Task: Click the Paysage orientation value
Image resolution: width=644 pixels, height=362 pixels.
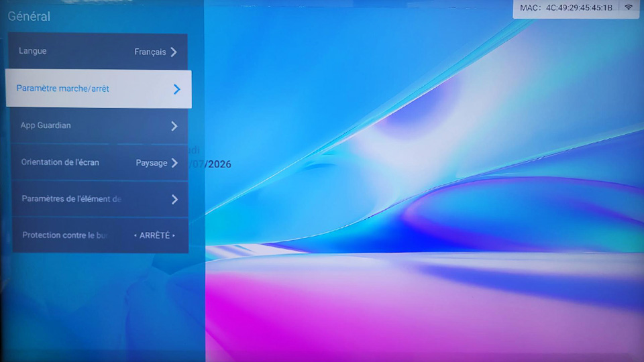Action: tap(151, 163)
